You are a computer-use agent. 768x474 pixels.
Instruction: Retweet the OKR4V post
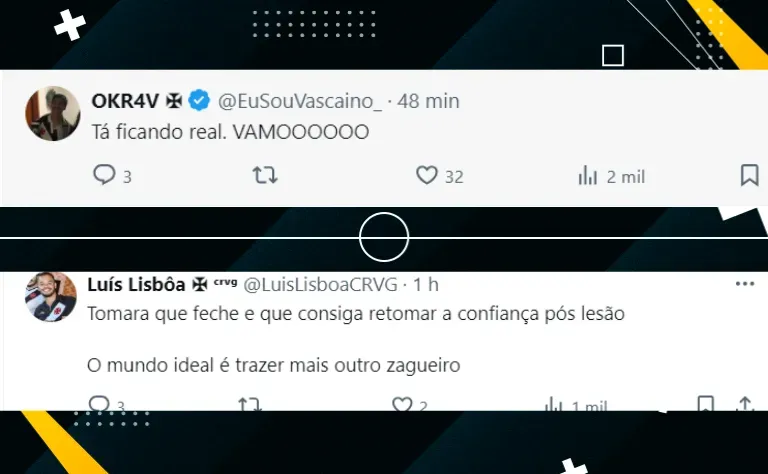click(x=265, y=175)
